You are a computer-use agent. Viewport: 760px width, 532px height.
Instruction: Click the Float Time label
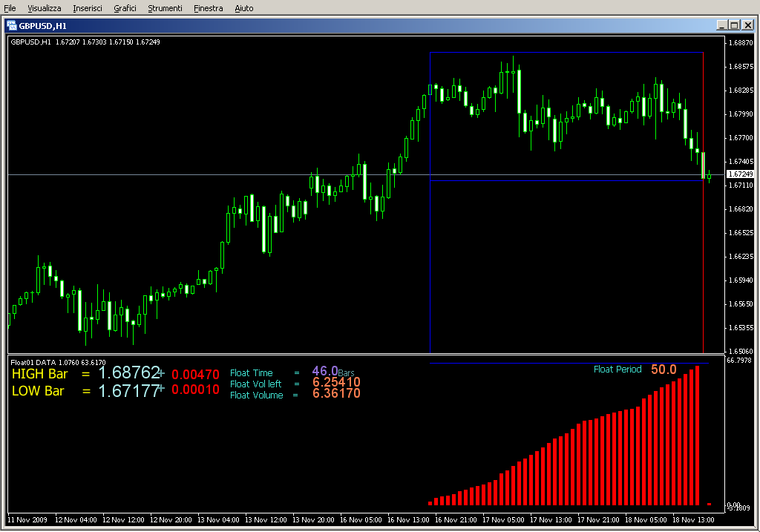251,373
